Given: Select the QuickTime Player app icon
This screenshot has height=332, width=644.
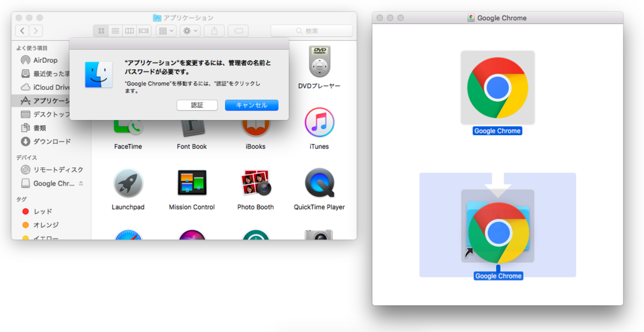Looking at the screenshot, I should (x=319, y=183).
